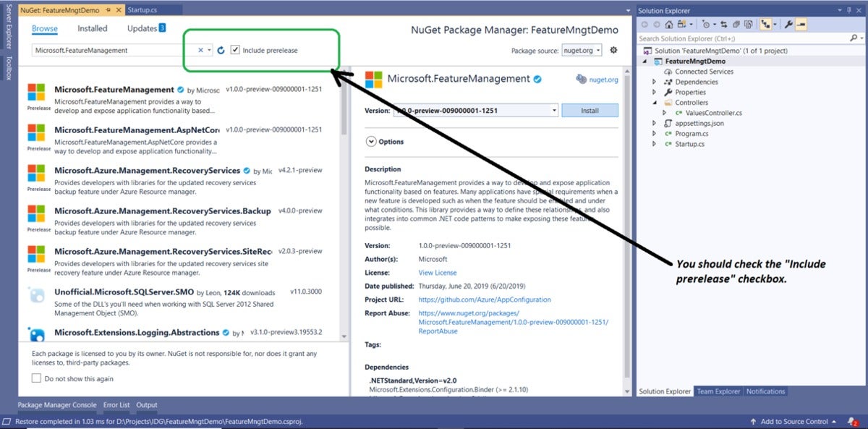Open the Output tab
This screenshot has width=868, height=429.
[147, 405]
